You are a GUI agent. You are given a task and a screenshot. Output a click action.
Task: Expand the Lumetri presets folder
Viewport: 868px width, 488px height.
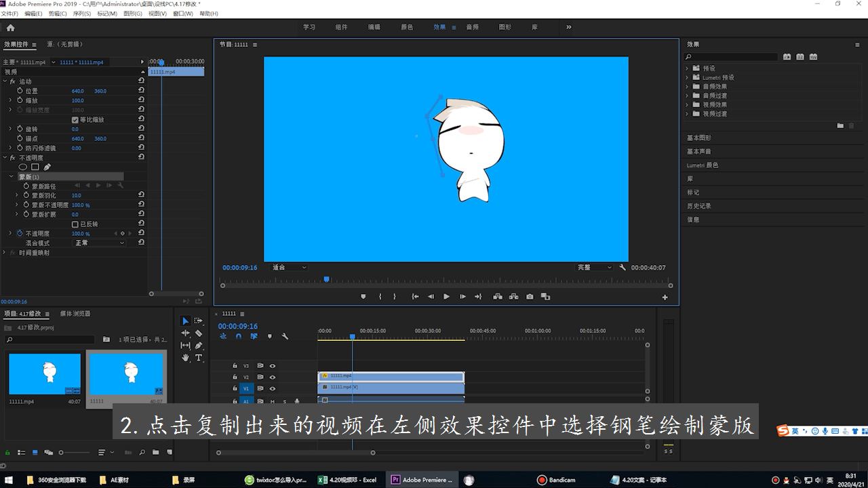687,77
